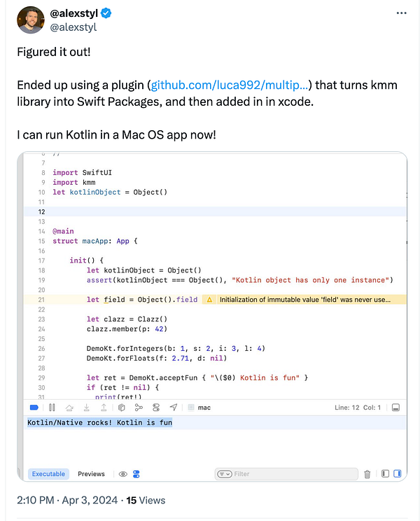Click line number 12 in the gutter
This screenshot has width=420, height=521.
click(x=41, y=211)
